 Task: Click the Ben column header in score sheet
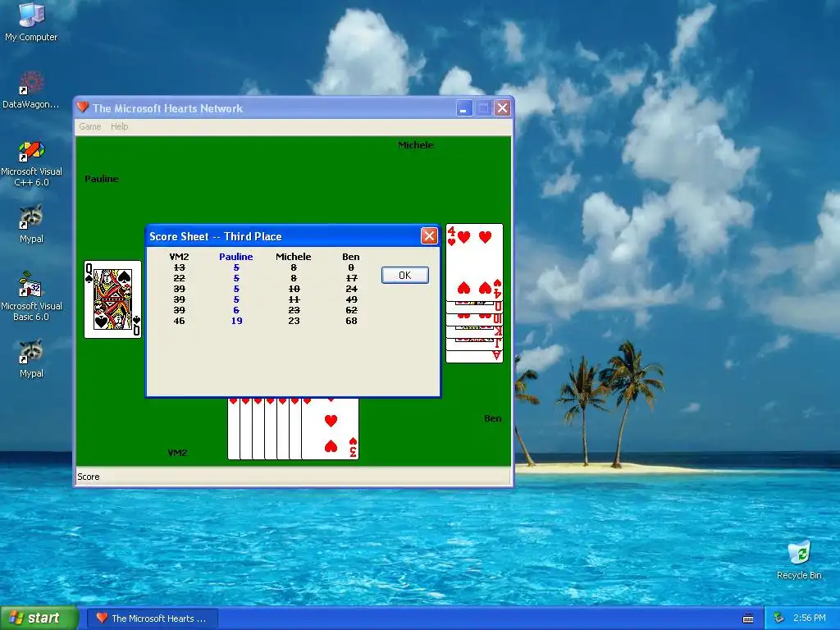[351, 257]
